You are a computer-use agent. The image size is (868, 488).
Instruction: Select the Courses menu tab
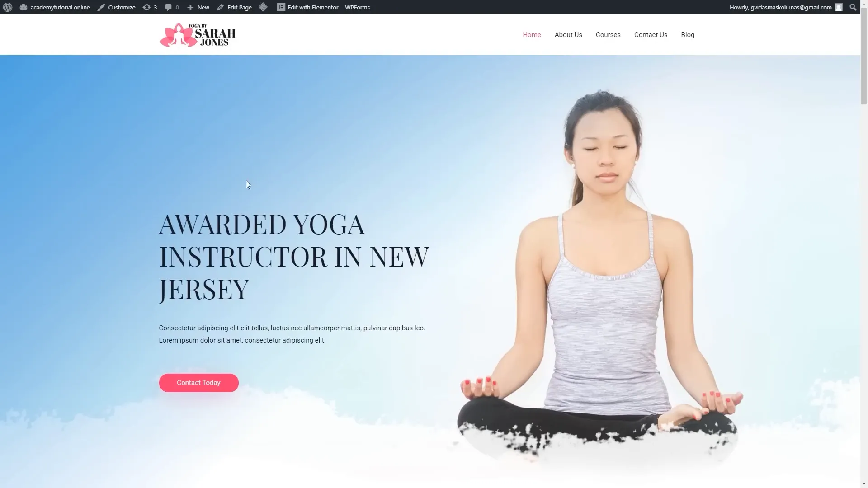[608, 34]
